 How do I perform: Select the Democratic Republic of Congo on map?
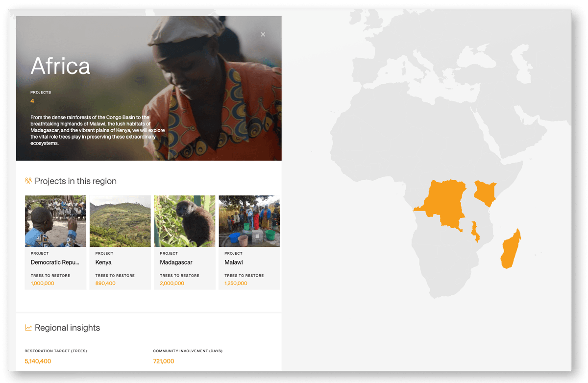[443, 203]
